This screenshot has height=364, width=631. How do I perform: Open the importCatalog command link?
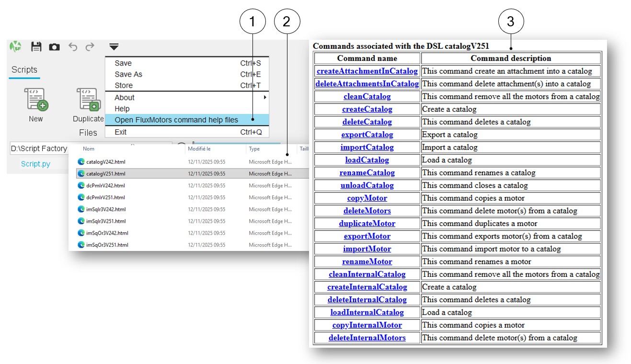(x=367, y=147)
